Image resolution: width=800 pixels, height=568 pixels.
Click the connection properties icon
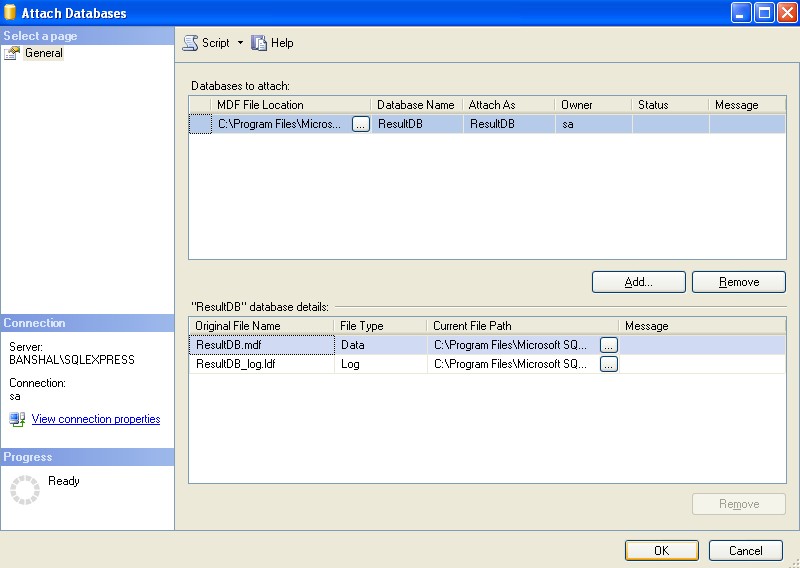click(17, 419)
